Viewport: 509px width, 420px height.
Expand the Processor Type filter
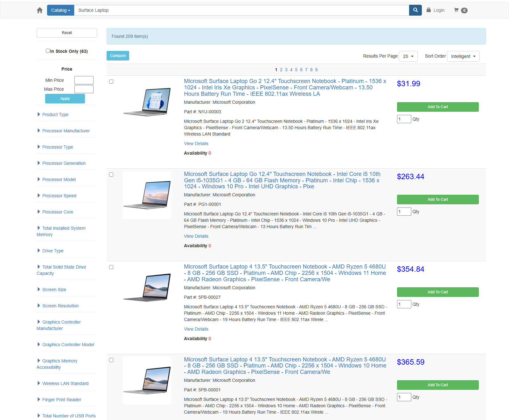58,147
